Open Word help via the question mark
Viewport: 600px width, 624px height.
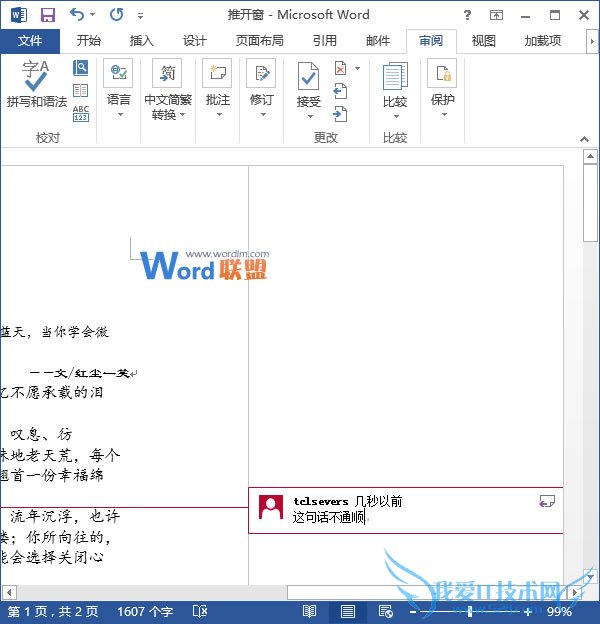[468, 15]
